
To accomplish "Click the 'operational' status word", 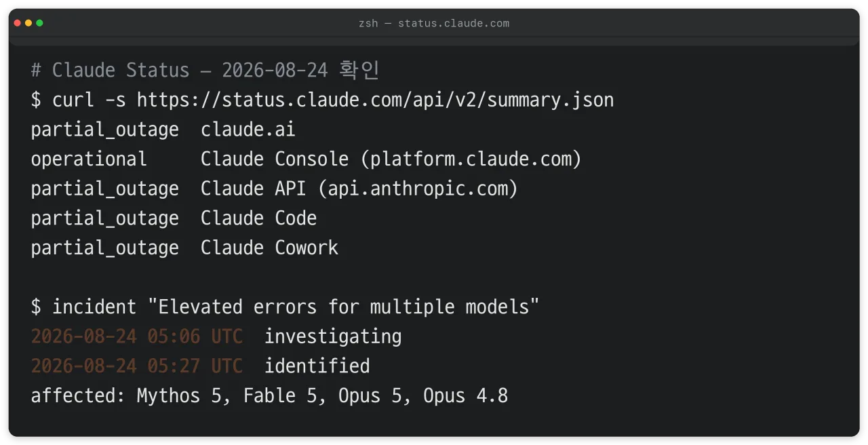I will [x=89, y=159].
